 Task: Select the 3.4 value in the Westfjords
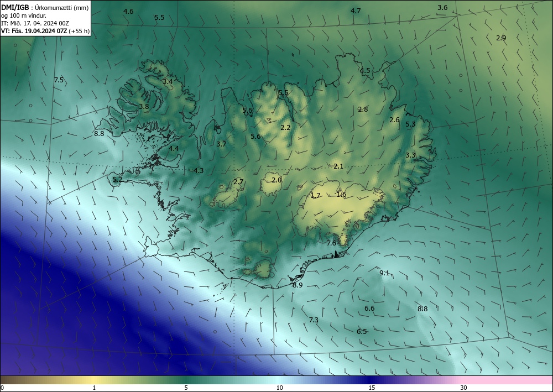tap(168, 81)
